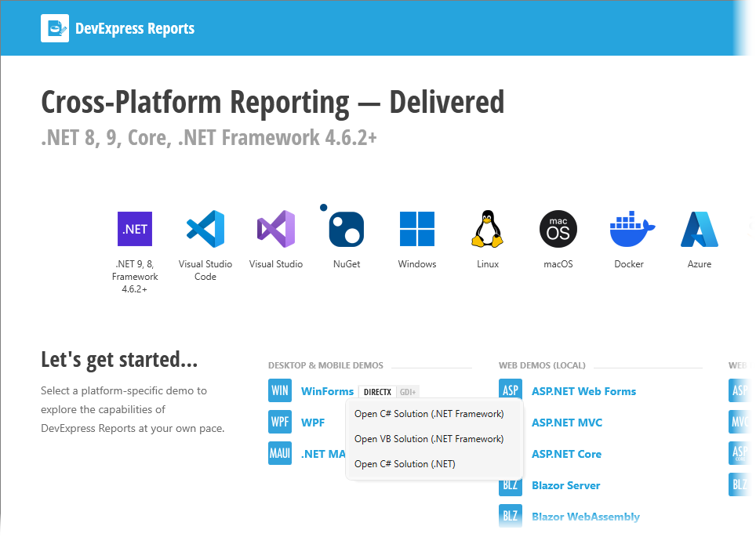This screenshot has height=537, width=756.
Task: Click the ASP badge beside ASP.NET Web Forms
Action: click(x=510, y=390)
